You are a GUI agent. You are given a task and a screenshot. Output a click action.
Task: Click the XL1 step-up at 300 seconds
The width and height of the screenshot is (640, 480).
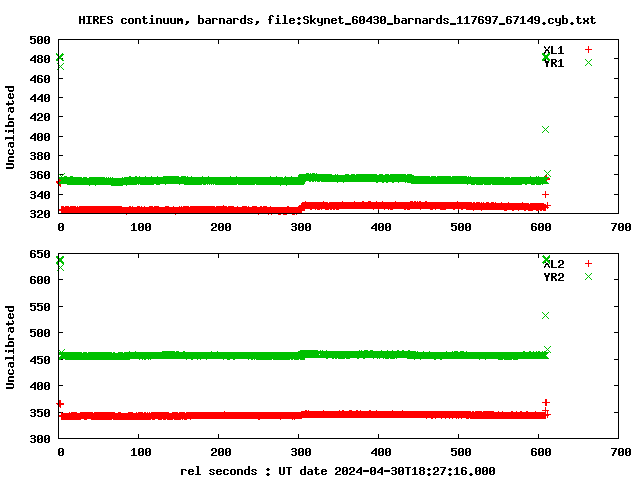(x=301, y=207)
